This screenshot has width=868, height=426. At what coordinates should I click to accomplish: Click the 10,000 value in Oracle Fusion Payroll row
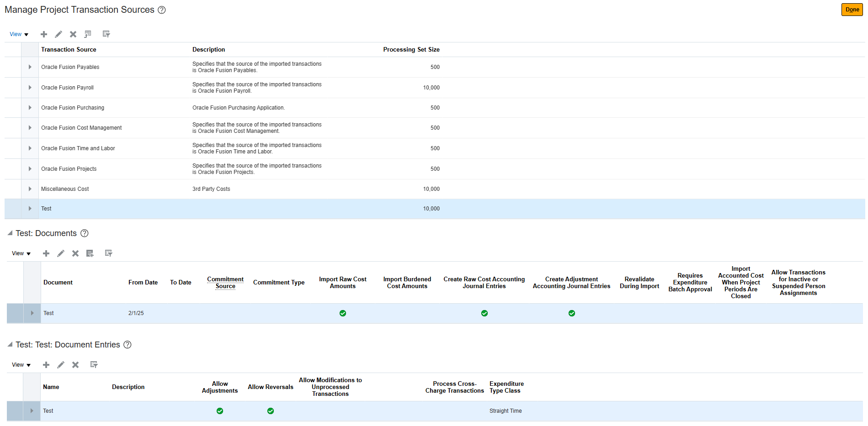coord(431,88)
